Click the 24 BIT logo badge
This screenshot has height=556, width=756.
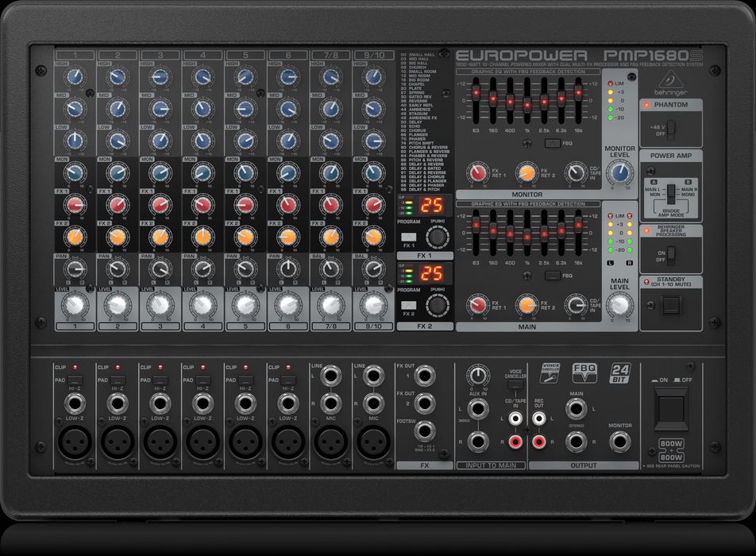tap(620, 373)
